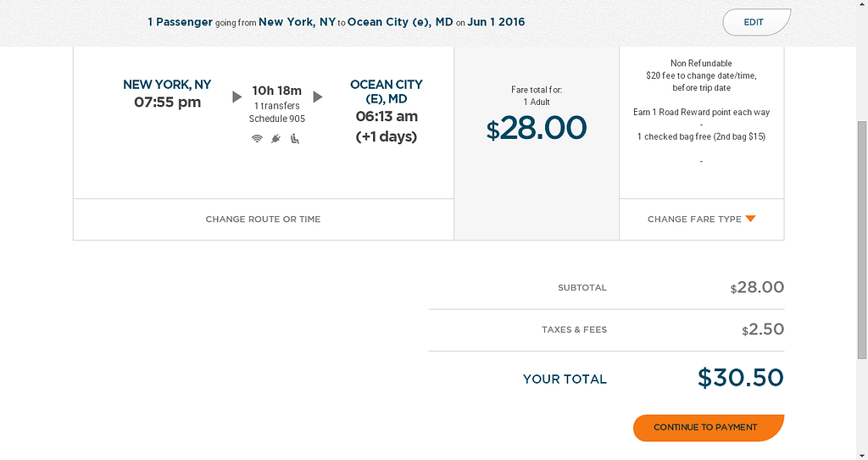Click the $28.00 fare total price
This screenshot has height=460, width=868.
coord(537,128)
